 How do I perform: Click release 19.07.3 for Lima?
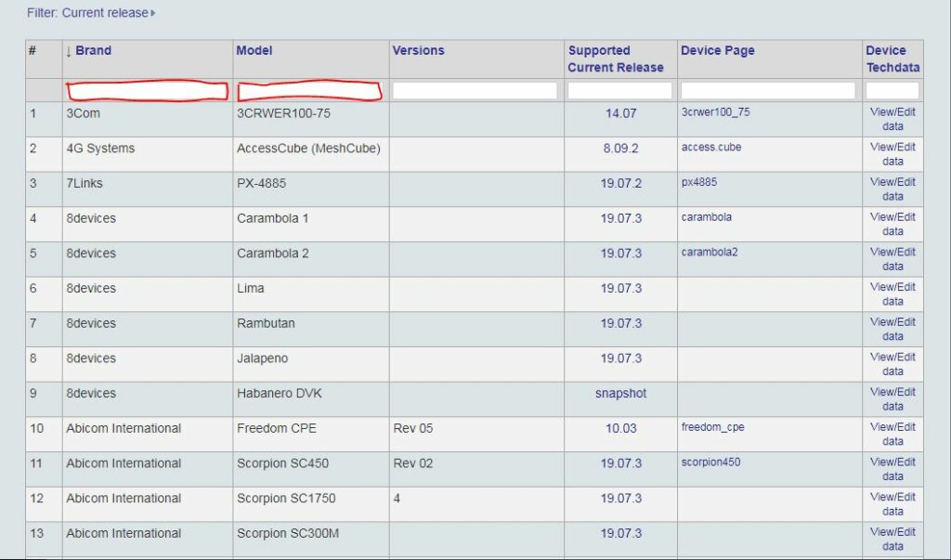pyautogui.click(x=620, y=288)
